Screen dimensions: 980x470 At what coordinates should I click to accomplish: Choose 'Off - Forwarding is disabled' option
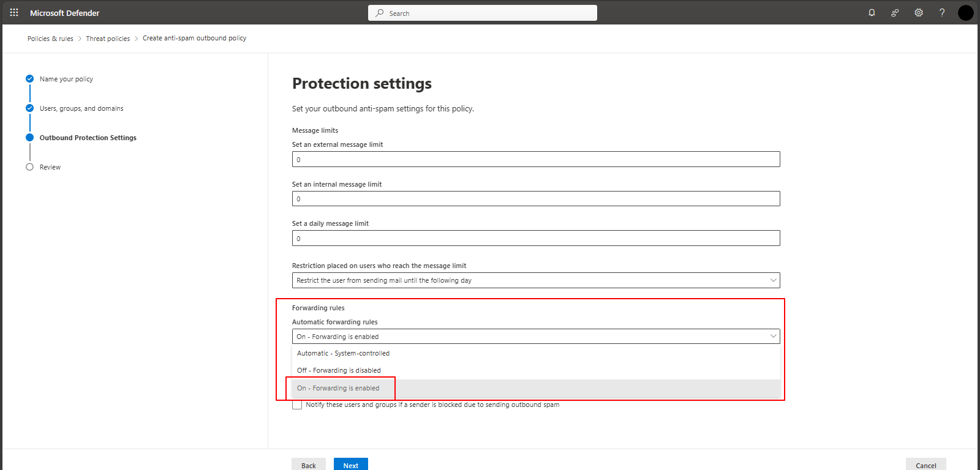[339, 370]
